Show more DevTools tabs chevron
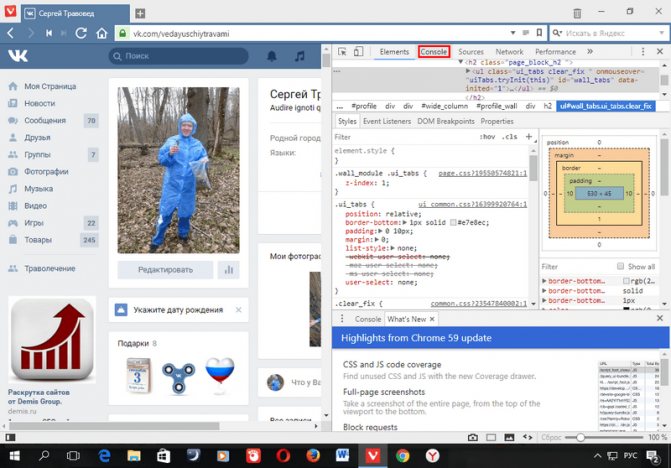Image resolution: width=671 pixels, height=468 pixels. [x=590, y=52]
